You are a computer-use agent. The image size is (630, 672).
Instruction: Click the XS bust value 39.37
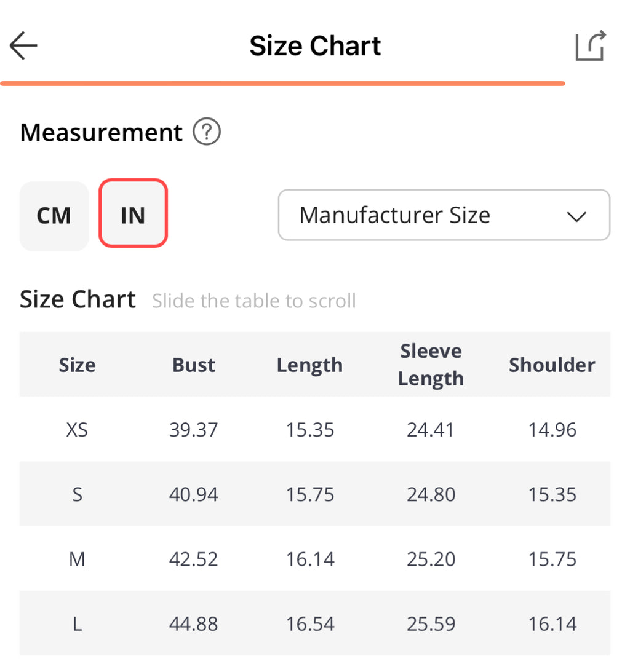tap(194, 429)
